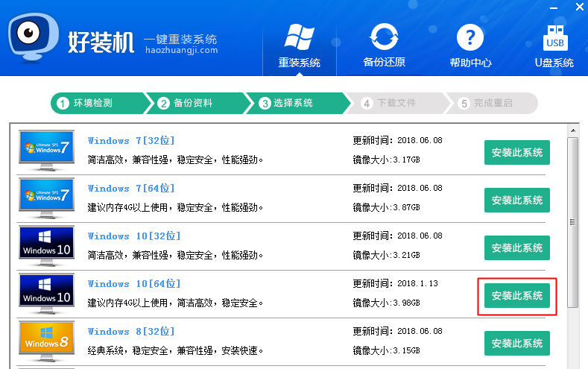Screen dimensions: 588x369
Task: Open the Windows 7[32位] title link
Action: tap(131, 141)
